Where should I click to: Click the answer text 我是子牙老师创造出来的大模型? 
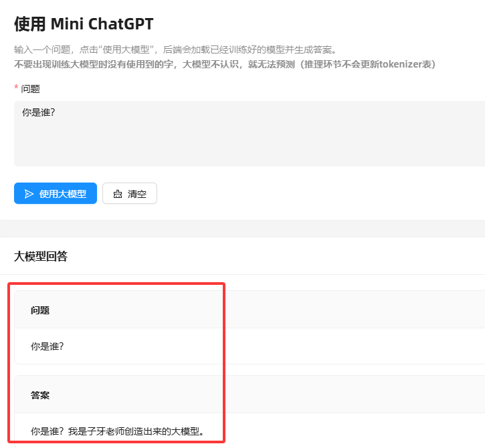coord(136,431)
